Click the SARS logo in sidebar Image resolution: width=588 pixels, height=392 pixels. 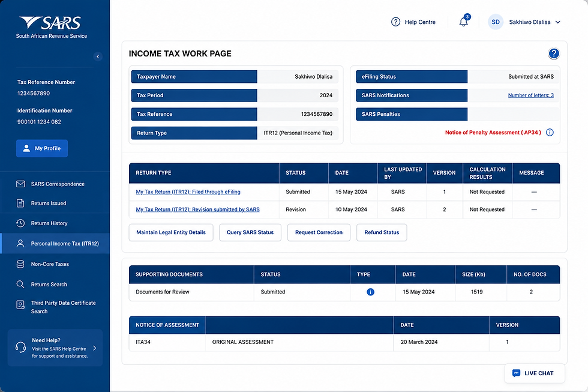52,28
